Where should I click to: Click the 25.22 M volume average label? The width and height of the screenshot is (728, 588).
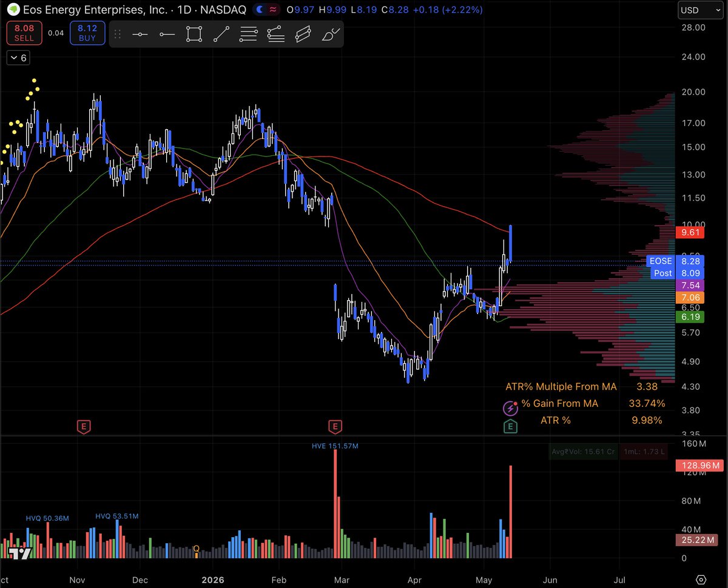(x=696, y=539)
